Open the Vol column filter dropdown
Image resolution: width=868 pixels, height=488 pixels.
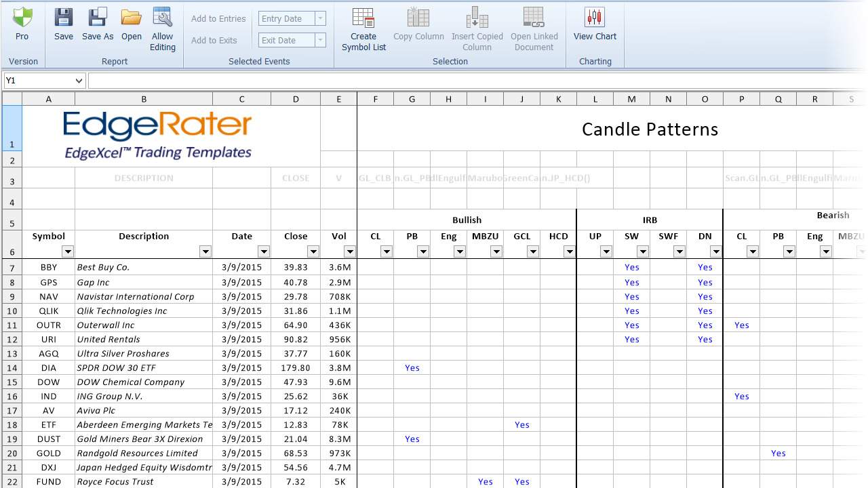(350, 251)
